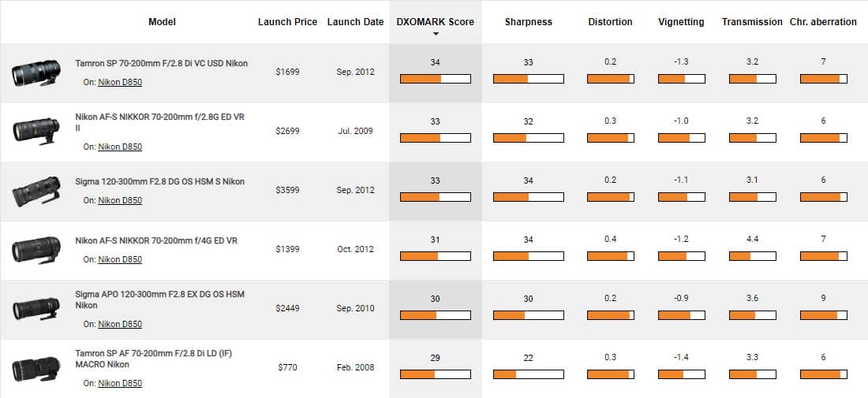The image size is (868, 398).
Task: Click the Nikon 70-200mm f/2.8G lens image
Action: 36,131
